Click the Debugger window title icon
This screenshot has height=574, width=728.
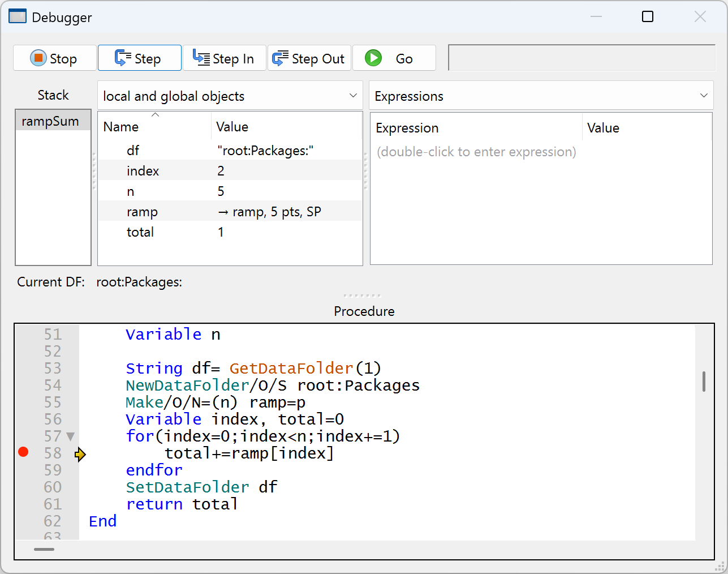(18, 17)
